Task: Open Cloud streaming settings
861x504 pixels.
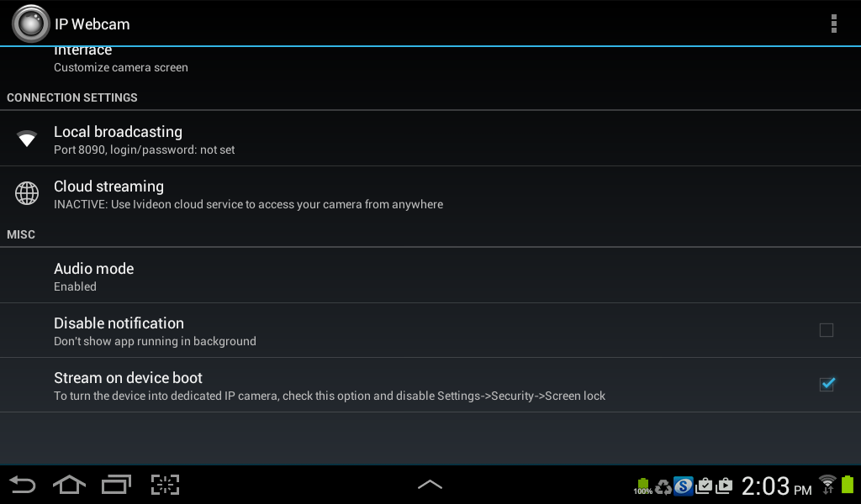Action: click(x=430, y=193)
